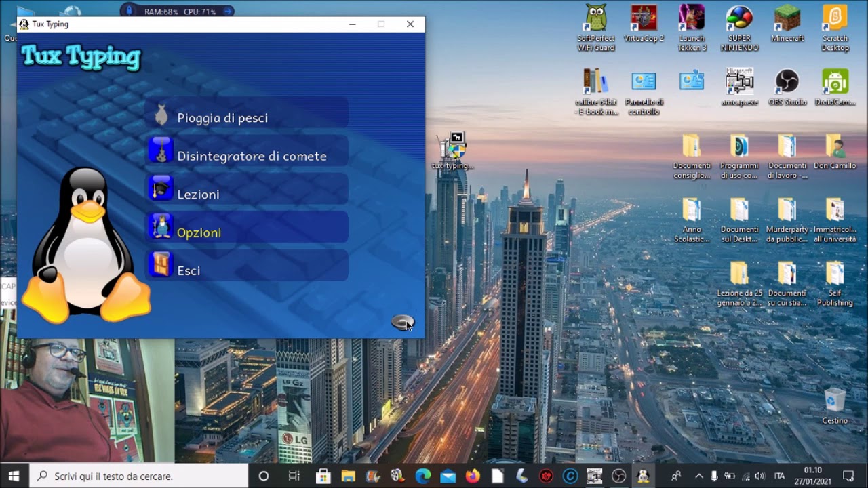Select Documenti sul Desktop folder

(x=739, y=220)
